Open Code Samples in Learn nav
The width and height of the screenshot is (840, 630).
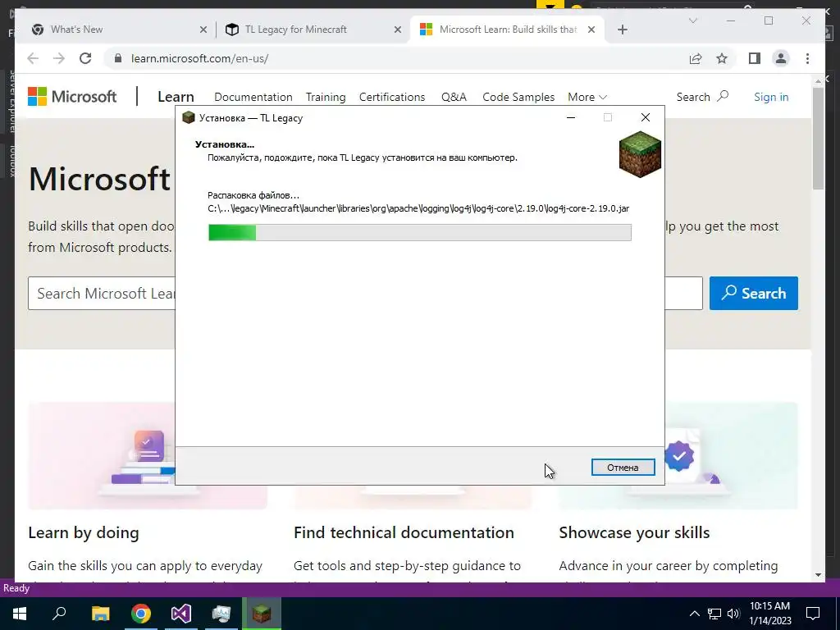[x=518, y=97]
